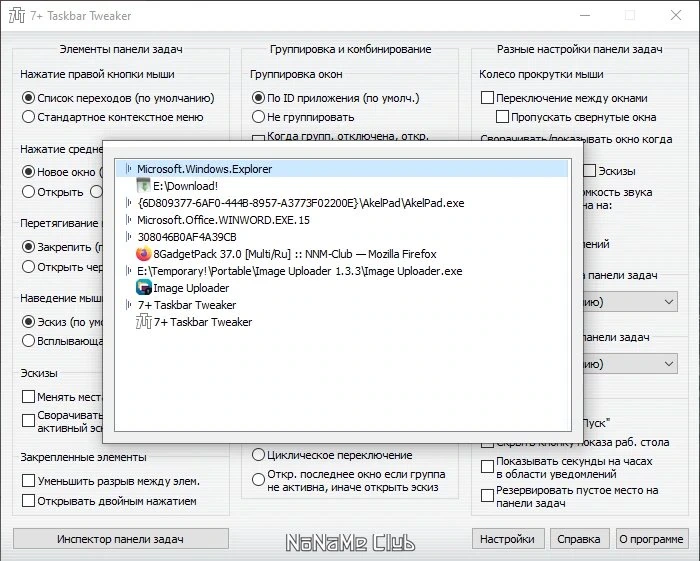Screen dimensions: 700x561
Task: Collapse the Microsoft.Windows.Explorer group
Action: tap(129, 169)
